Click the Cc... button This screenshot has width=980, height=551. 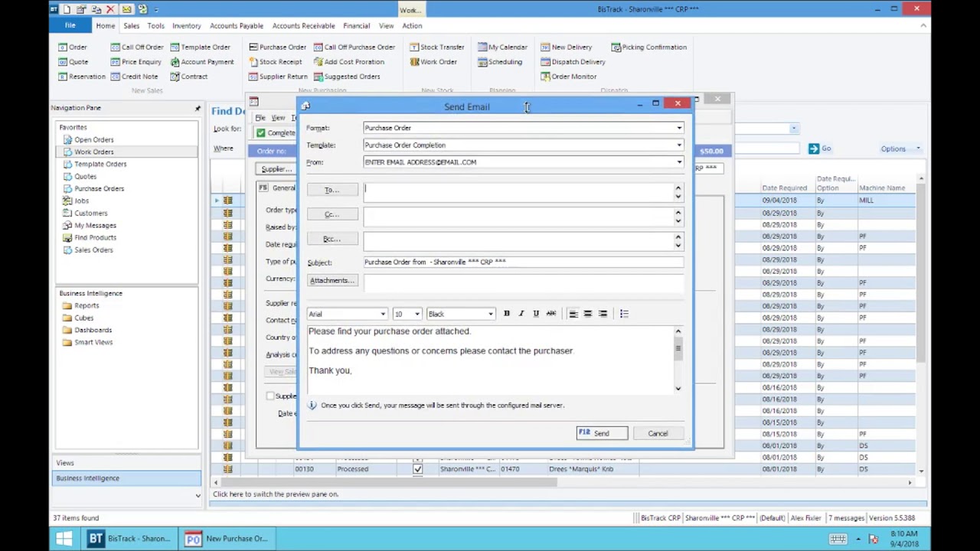point(332,214)
